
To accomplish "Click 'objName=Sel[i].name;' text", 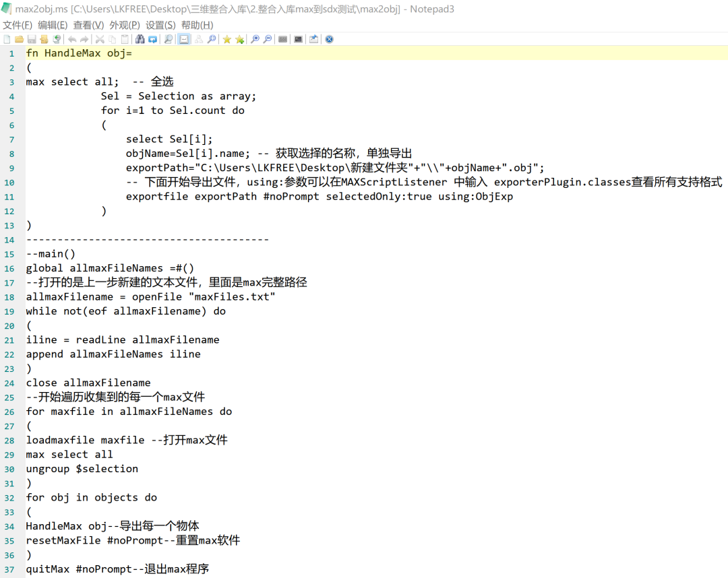I will [188, 154].
